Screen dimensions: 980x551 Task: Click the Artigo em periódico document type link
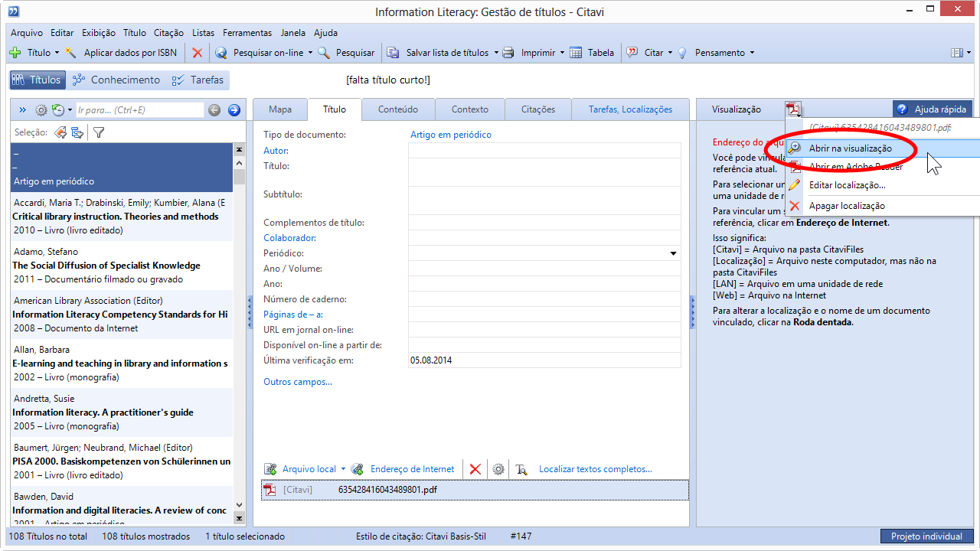click(451, 135)
